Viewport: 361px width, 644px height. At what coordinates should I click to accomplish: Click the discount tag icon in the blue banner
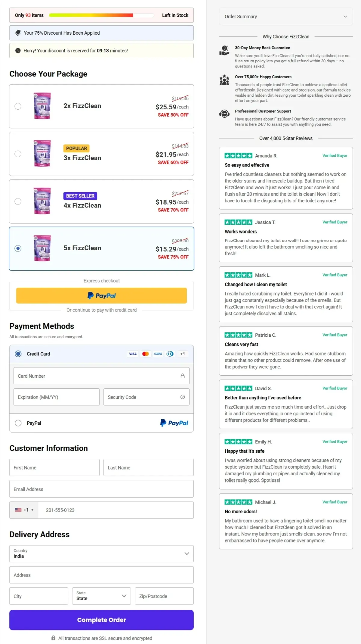pos(17,33)
